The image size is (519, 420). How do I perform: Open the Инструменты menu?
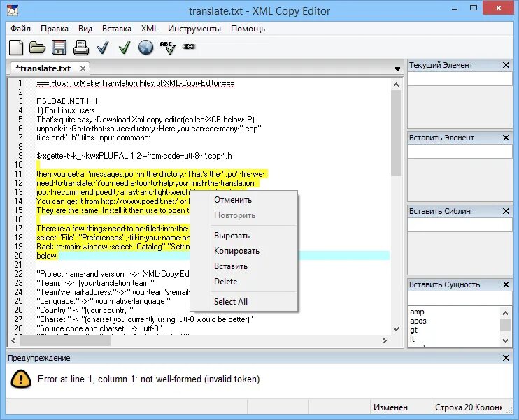[x=194, y=29]
